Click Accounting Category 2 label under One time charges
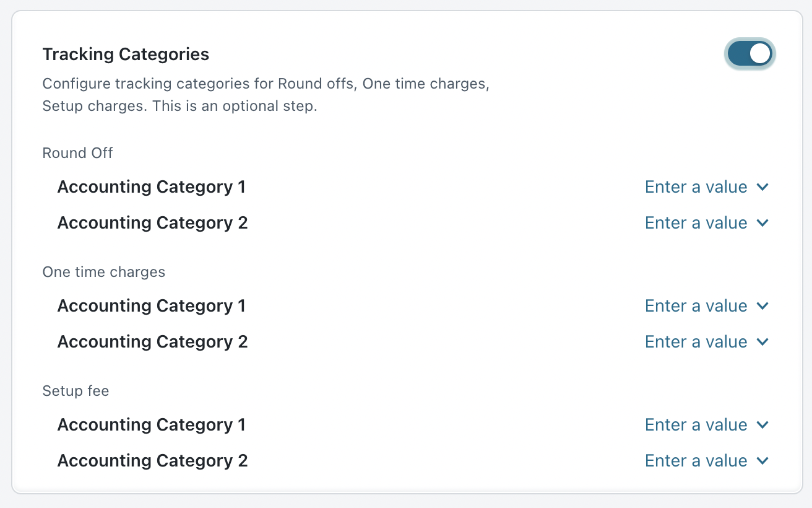 click(152, 342)
